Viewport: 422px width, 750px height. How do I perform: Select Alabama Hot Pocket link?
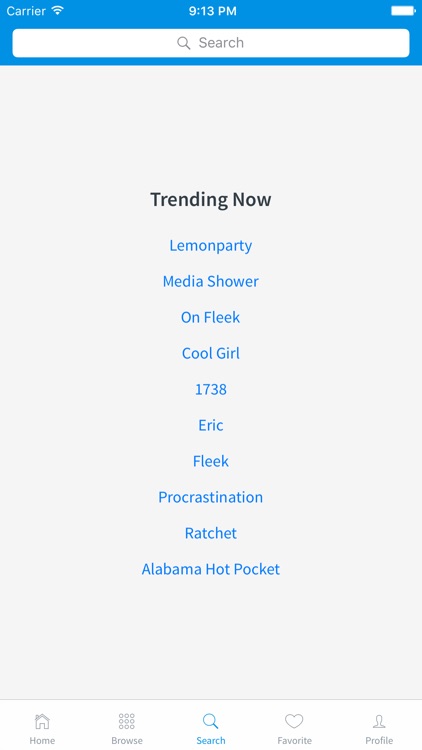pos(211,569)
